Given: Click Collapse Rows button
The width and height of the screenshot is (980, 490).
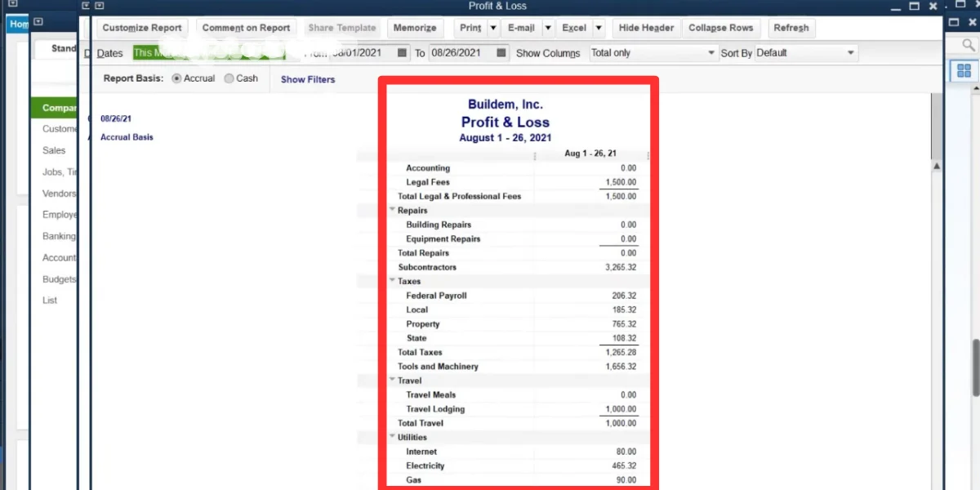Looking at the screenshot, I should pos(720,28).
